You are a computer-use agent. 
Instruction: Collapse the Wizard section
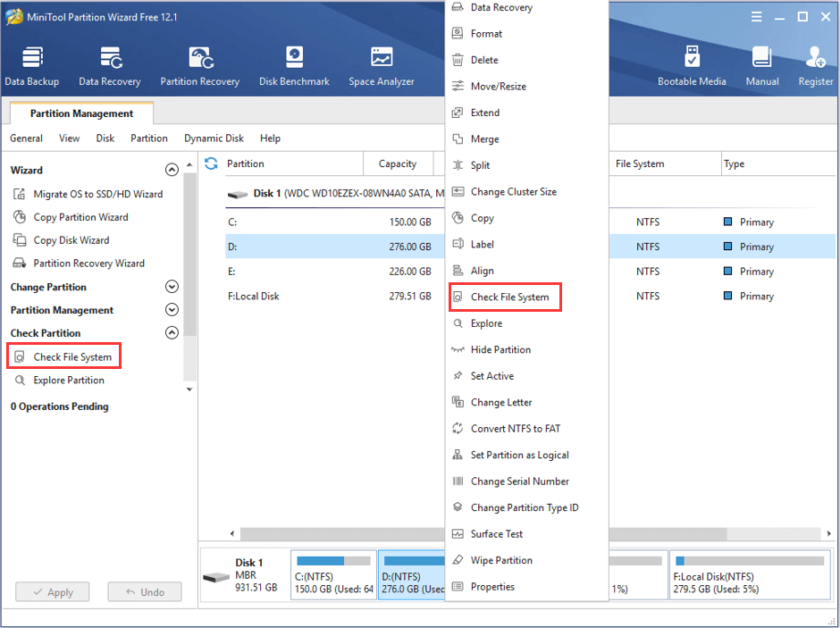pyautogui.click(x=172, y=170)
